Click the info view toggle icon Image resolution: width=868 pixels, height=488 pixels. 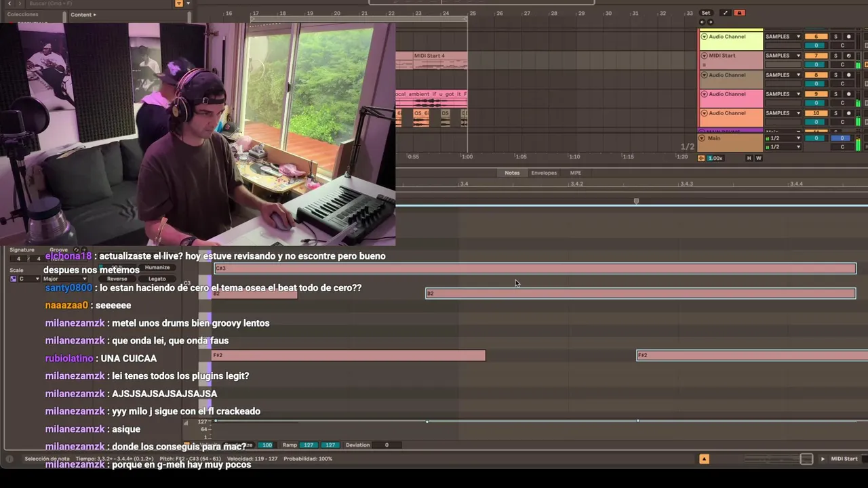[x=9, y=459]
